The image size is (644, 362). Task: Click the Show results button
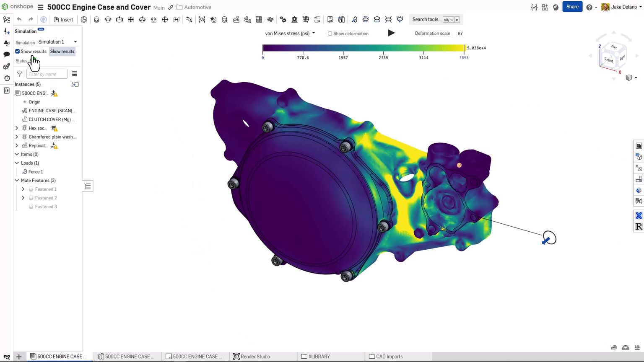pyautogui.click(x=62, y=51)
